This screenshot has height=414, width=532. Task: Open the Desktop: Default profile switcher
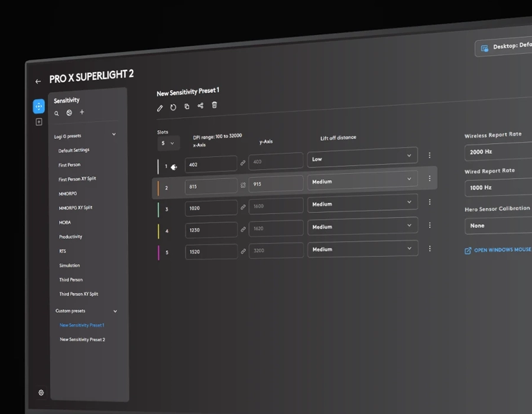[504, 47]
